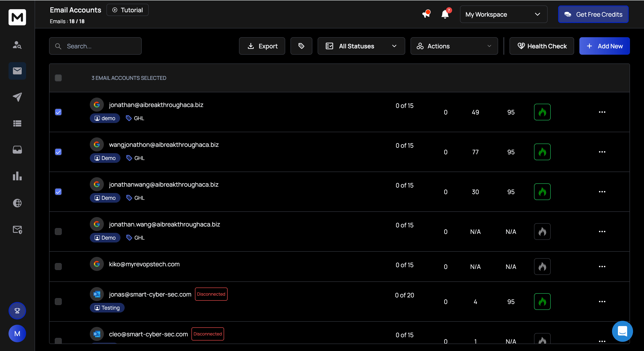
Task: Click warmup flame icon for jonathan@aibreakthroughaca.biz
Action: pos(542,112)
